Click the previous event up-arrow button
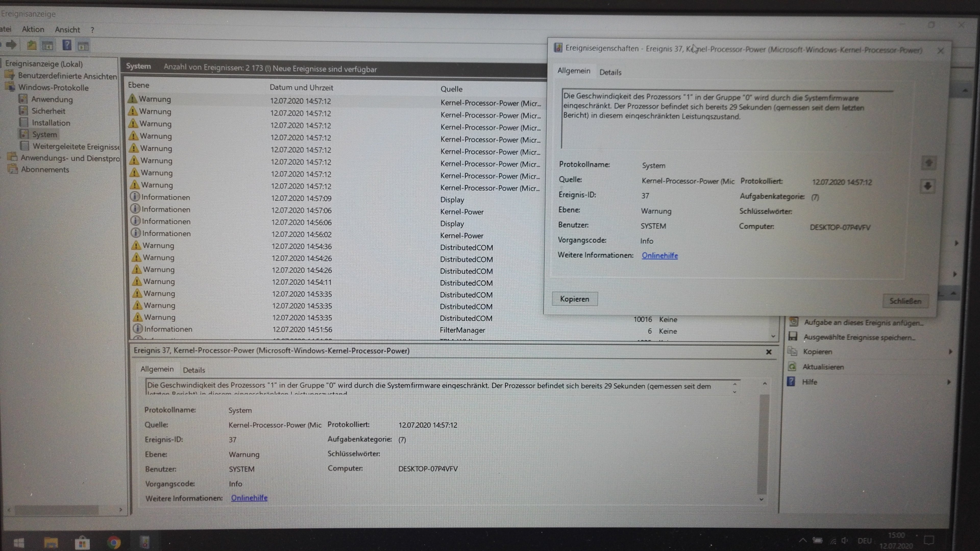 coord(928,163)
